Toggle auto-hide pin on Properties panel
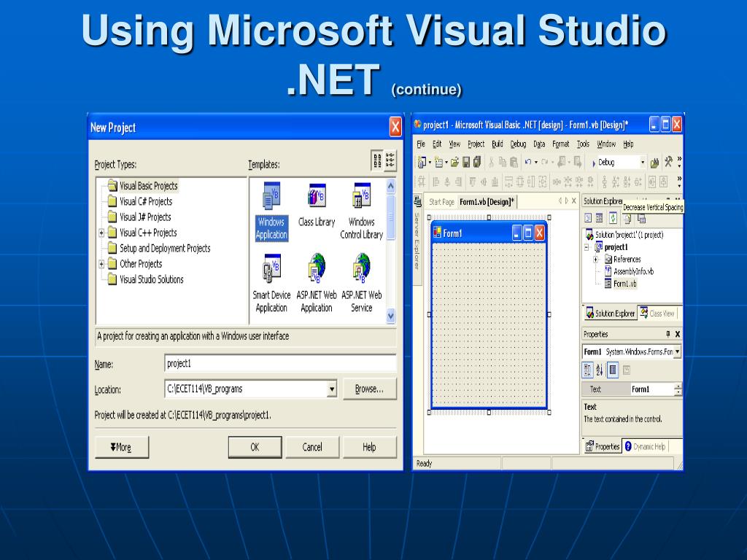The height and width of the screenshot is (560, 747). (x=667, y=334)
